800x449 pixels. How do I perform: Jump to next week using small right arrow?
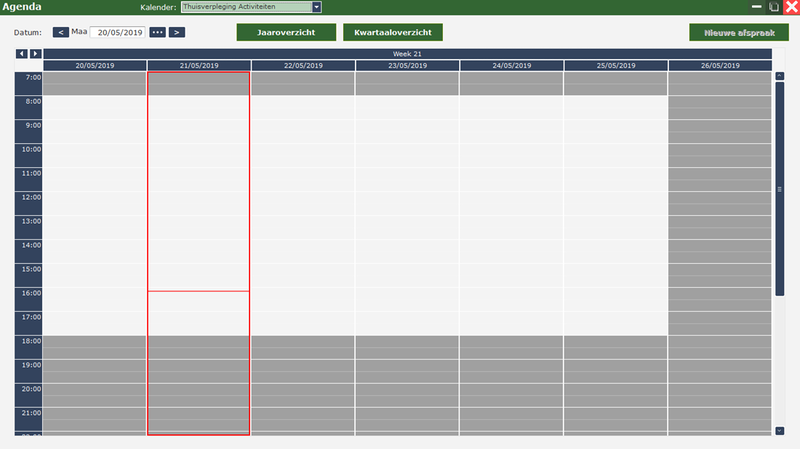click(x=35, y=53)
